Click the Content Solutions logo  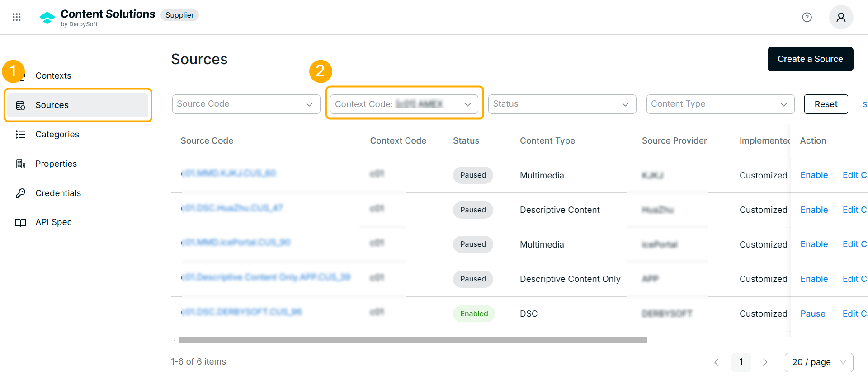click(47, 18)
